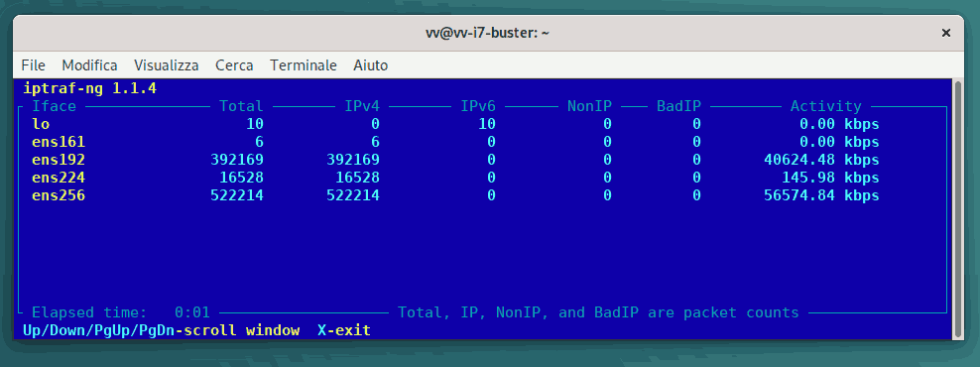Select the ens192 interface name
Viewport: 980px width, 367px height.
tap(59, 160)
